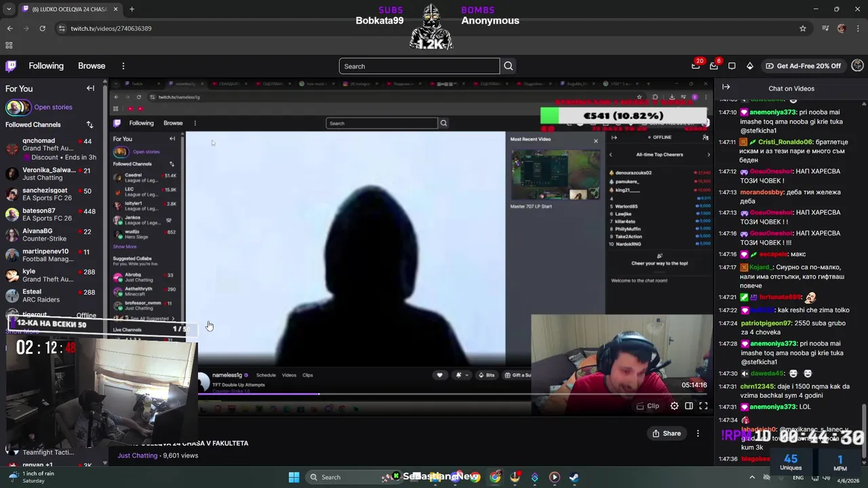Open the Following tab on Twitch
Viewport: 868px width, 488px height.
click(x=46, y=66)
